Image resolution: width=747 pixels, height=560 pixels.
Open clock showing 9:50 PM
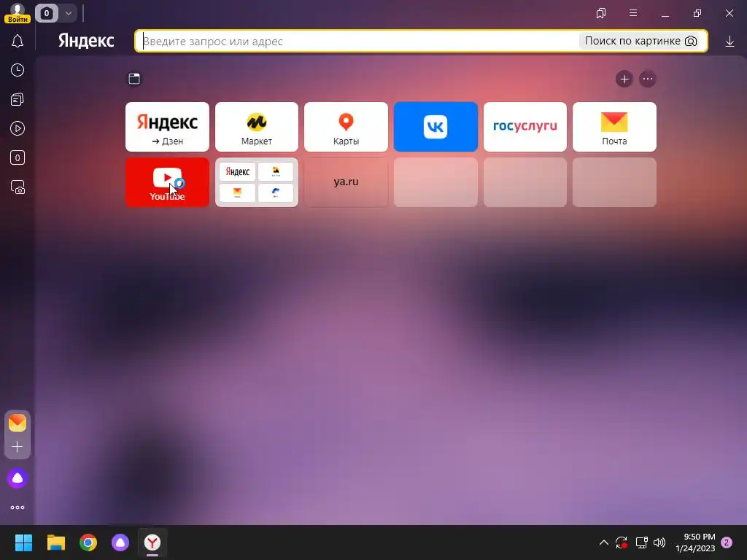coord(695,542)
